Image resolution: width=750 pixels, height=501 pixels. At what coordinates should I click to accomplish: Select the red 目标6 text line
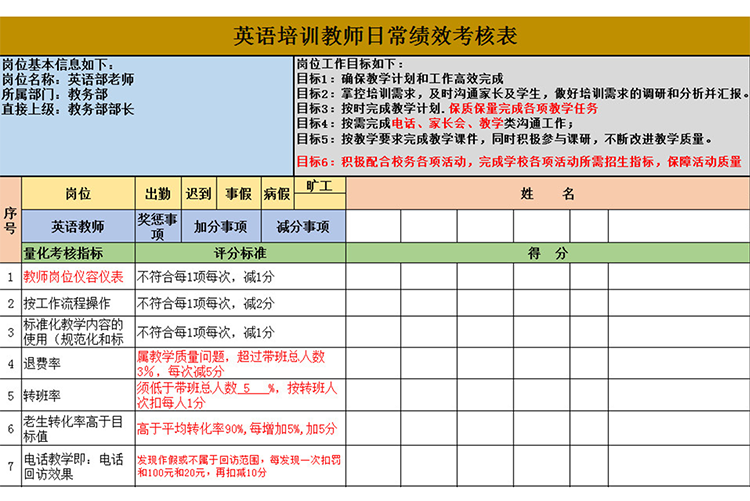[x=519, y=161]
